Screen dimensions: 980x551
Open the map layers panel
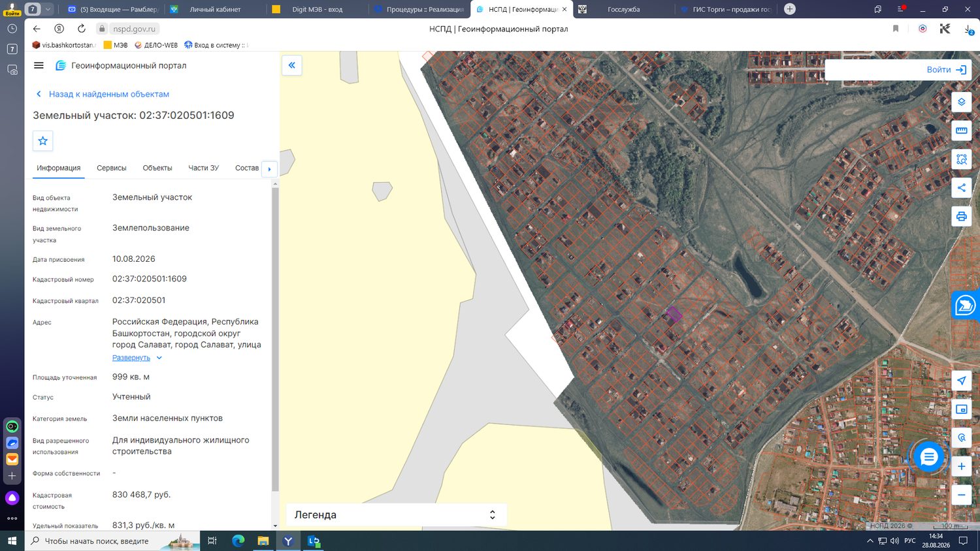[961, 102]
